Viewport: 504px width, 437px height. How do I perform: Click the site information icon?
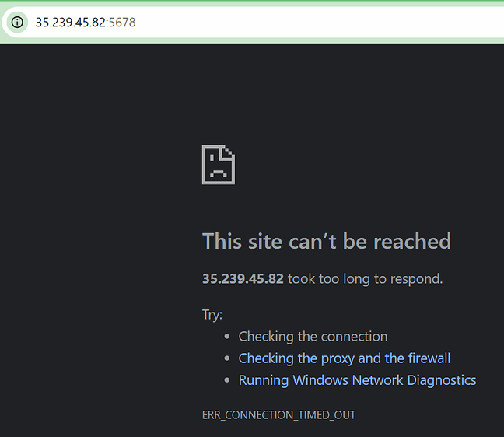17,22
